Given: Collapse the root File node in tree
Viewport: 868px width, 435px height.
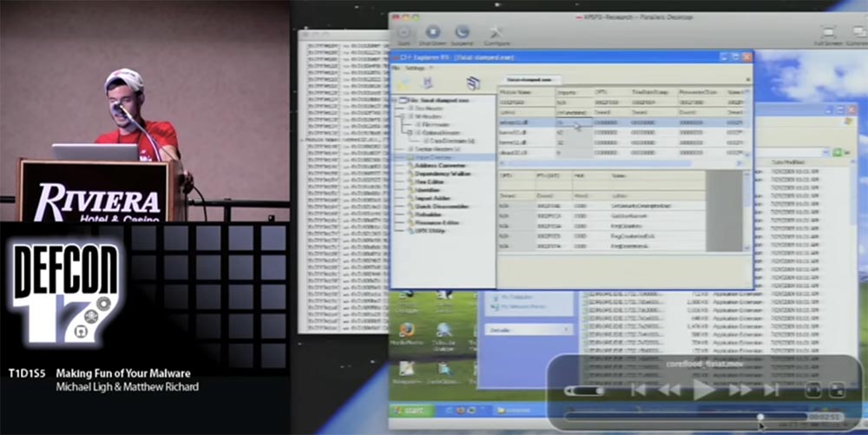Looking at the screenshot, I should tap(395, 101).
